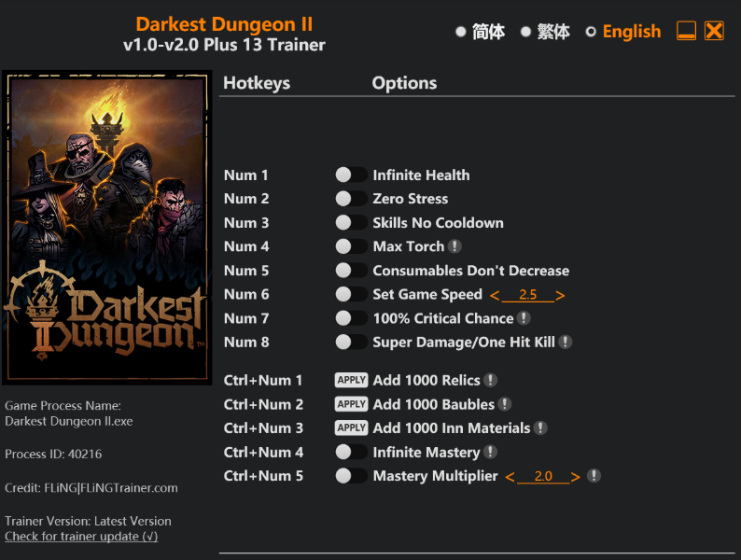
Task: Click the Hotkeys column header
Action: click(257, 83)
